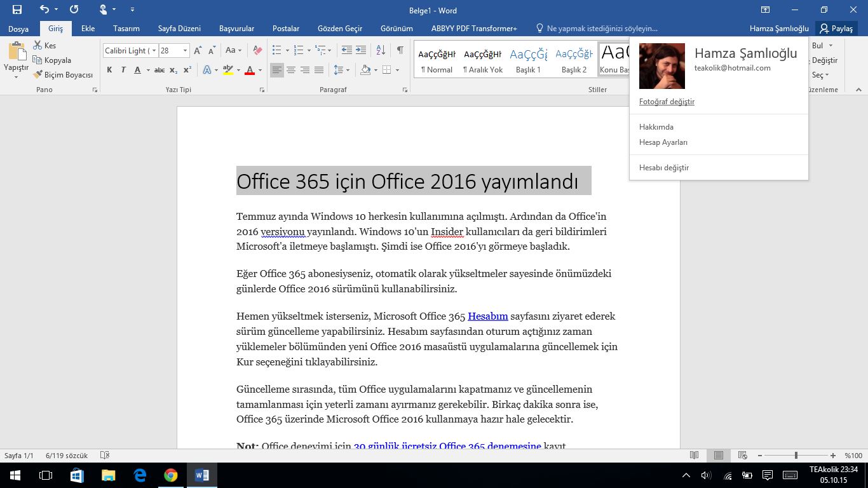Apply strikethrough formatting
This screenshot has width=868, height=488.
(x=159, y=70)
